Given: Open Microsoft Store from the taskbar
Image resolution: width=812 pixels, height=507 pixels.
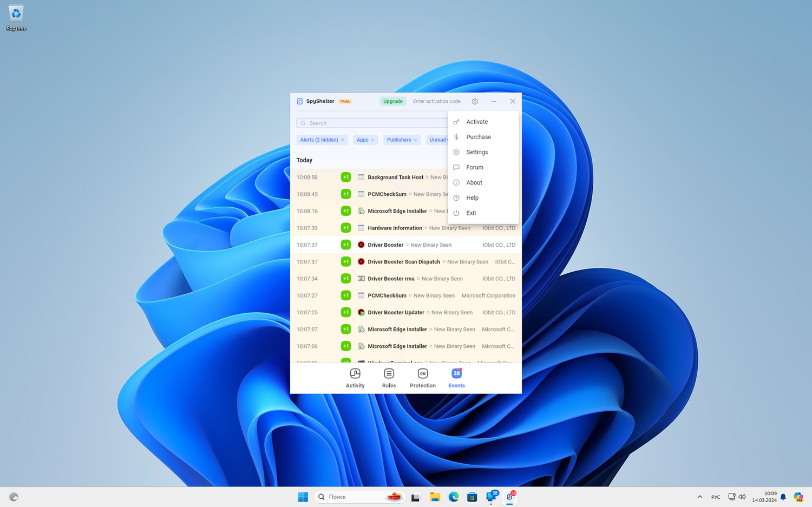Looking at the screenshot, I should (x=472, y=497).
